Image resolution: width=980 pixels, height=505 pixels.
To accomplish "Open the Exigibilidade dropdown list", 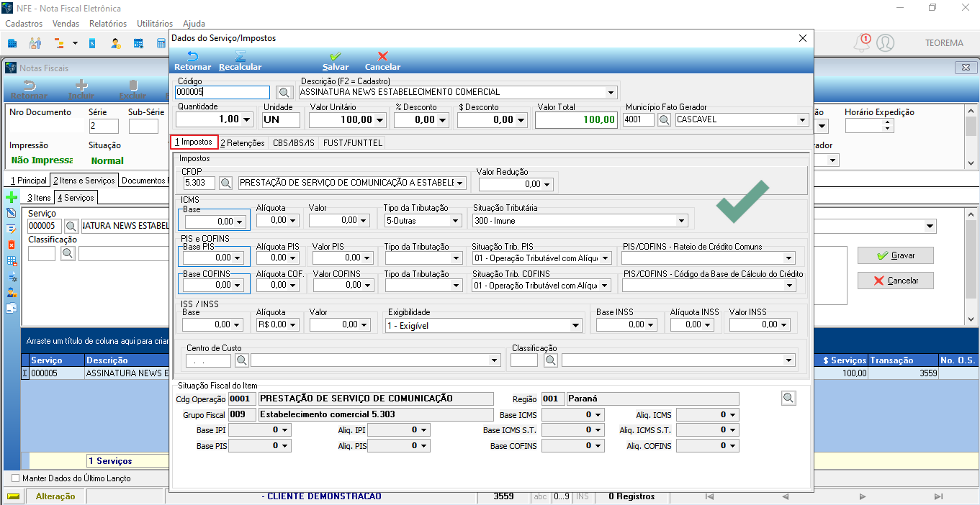I will pos(575,325).
